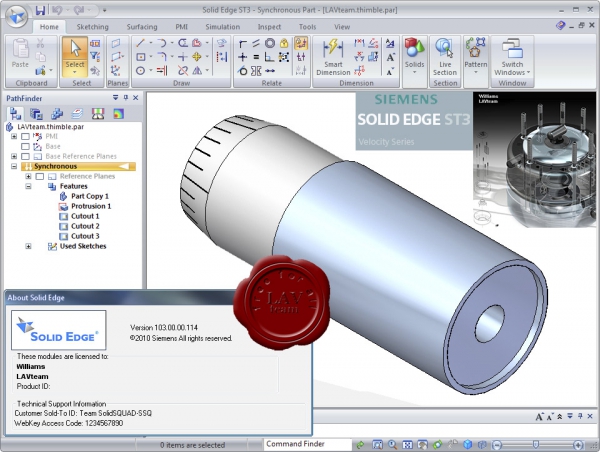Open the Select button dropdown arrow
This screenshot has width=600, height=452.
(x=75, y=72)
